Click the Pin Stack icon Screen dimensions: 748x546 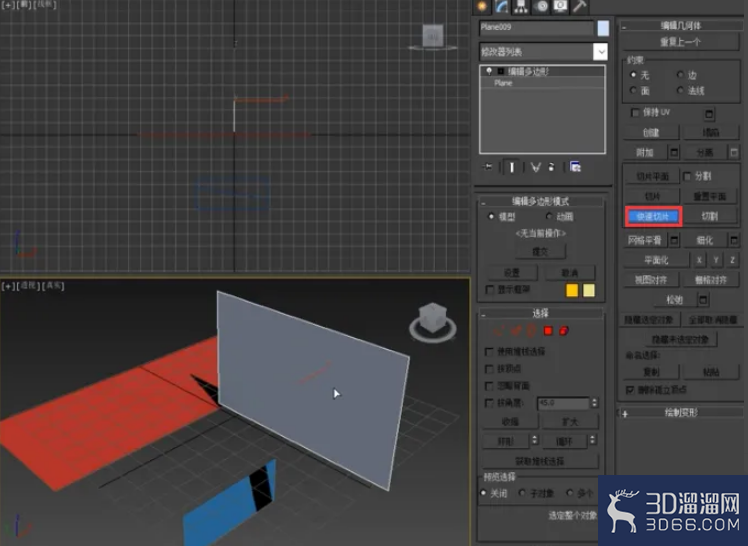[x=487, y=167]
